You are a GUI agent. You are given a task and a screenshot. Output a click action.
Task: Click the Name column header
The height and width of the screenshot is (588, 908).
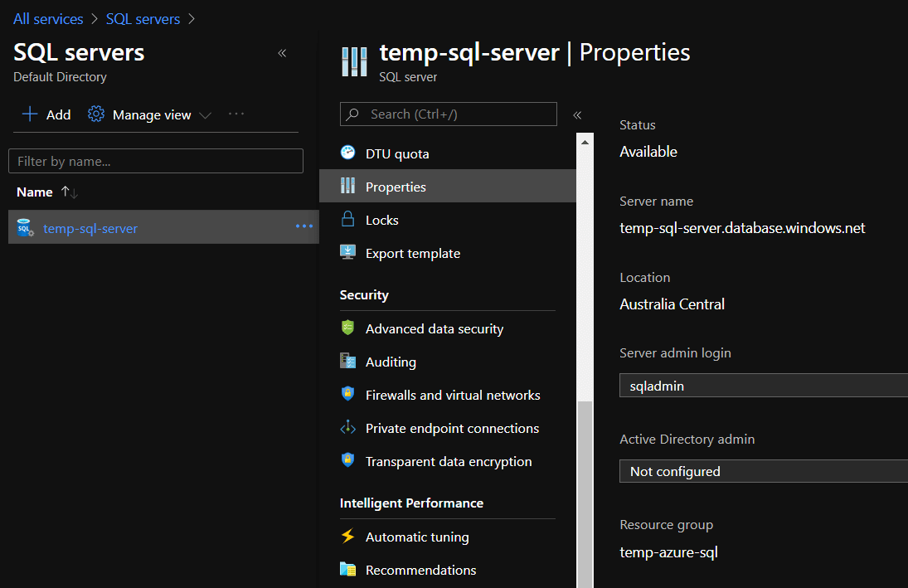point(35,192)
